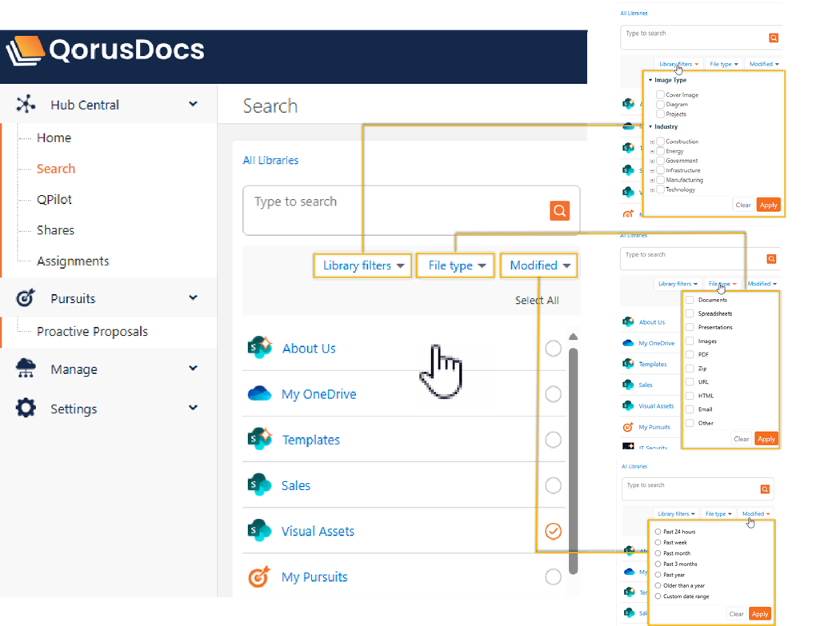This screenshot has width=840, height=626.
Task: Go to Assignments in the sidebar
Action: click(x=73, y=261)
